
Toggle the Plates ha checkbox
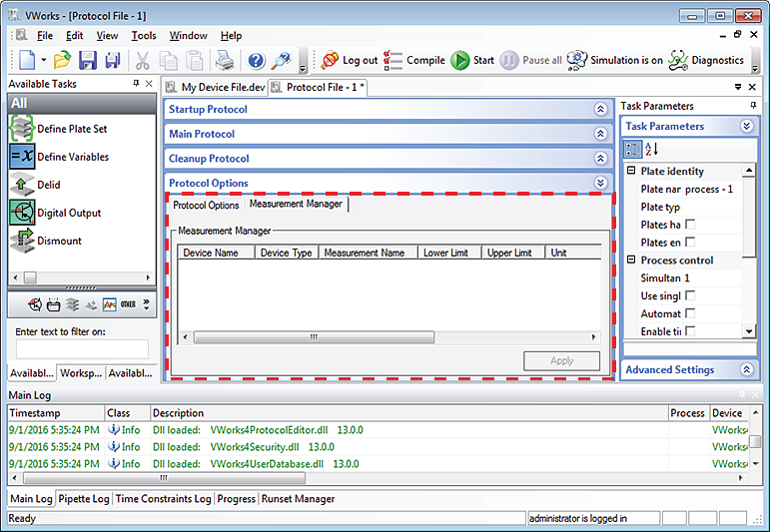click(x=691, y=225)
